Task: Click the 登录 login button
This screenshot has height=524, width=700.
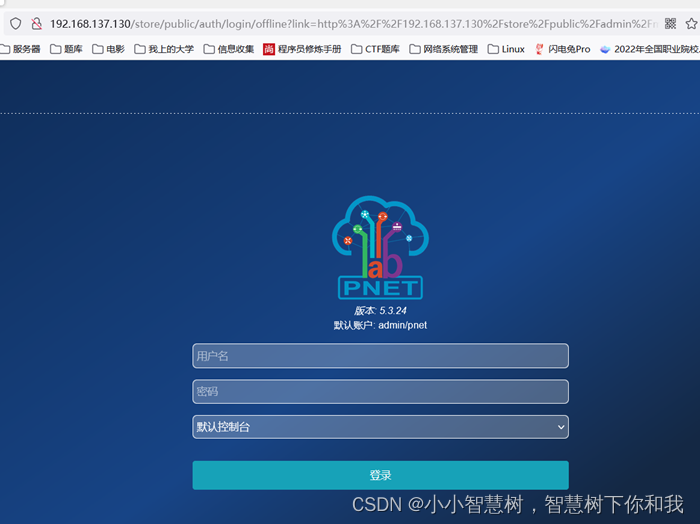Action: (380, 475)
